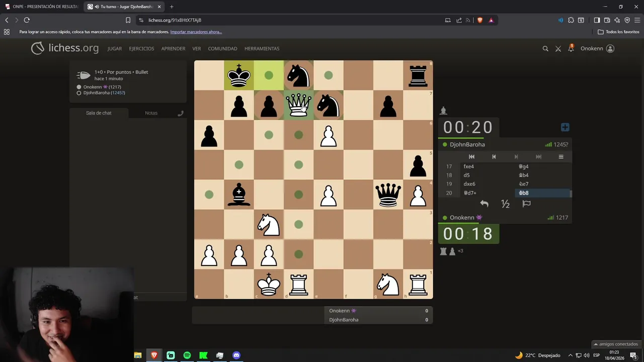Click the white king on c1
Screen dimensions: 644x362
[269, 284]
